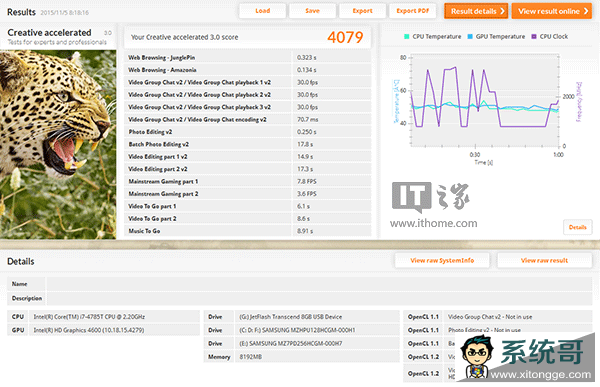Open View result online arrow button

551,11
